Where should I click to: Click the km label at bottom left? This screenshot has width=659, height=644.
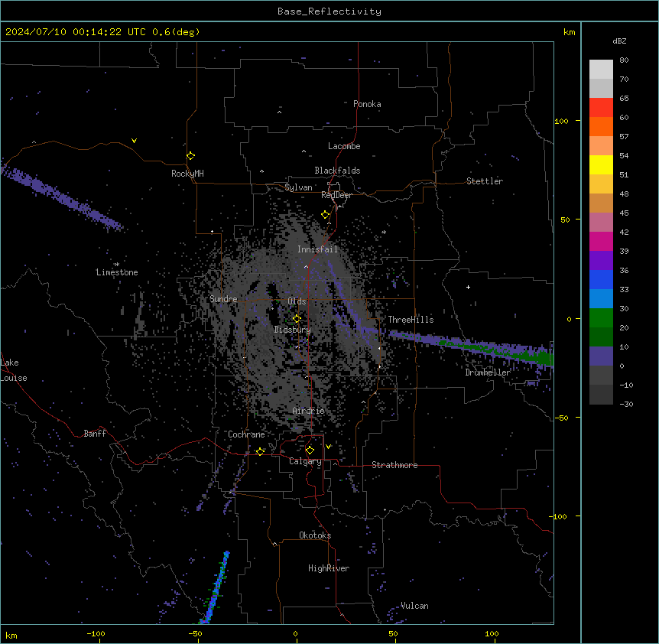tap(11, 635)
